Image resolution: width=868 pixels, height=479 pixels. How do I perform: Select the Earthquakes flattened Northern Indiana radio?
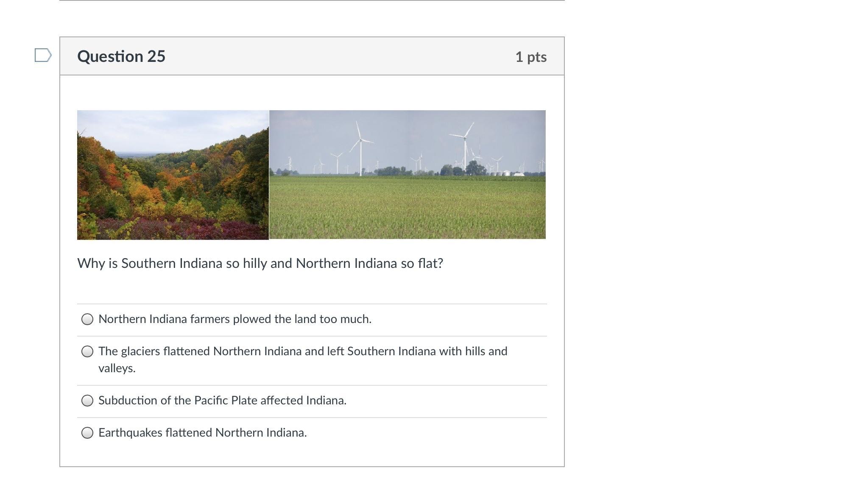click(87, 433)
